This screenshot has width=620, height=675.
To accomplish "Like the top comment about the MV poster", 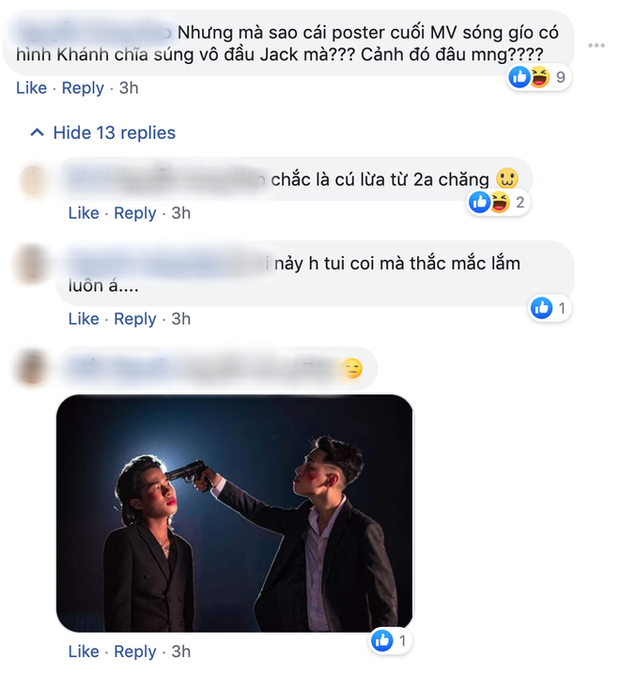I will (31, 88).
